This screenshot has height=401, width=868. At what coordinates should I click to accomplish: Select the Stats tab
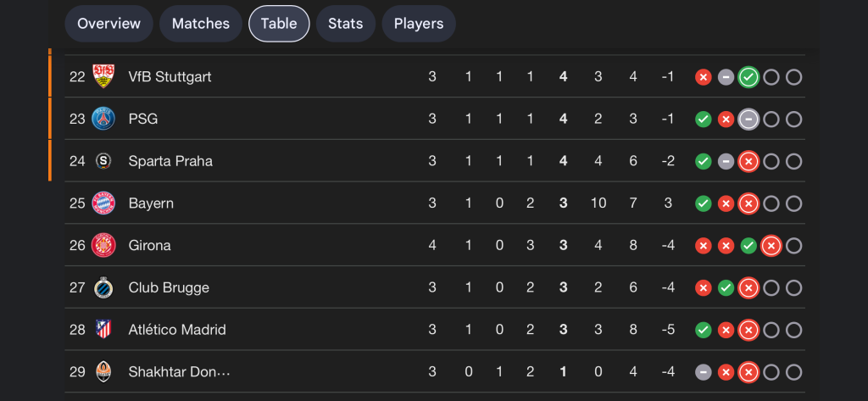tap(346, 24)
